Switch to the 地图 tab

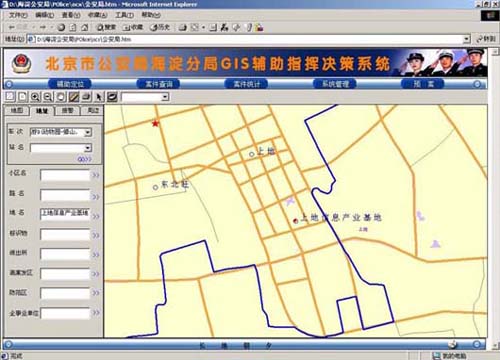tap(16, 111)
